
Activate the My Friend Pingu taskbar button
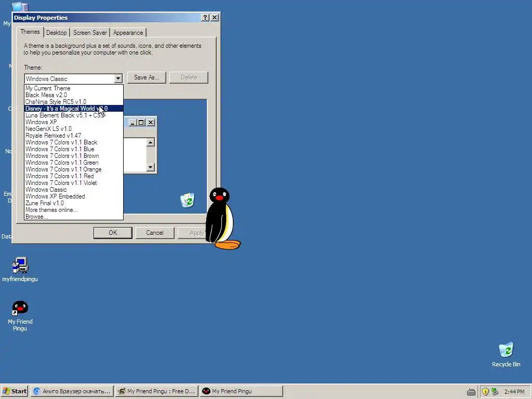tap(241, 391)
